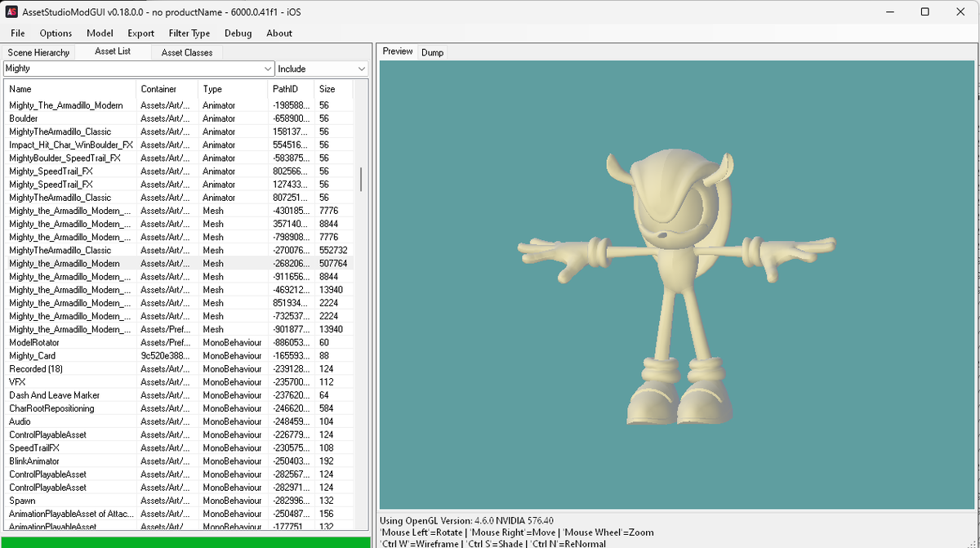This screenshot has width=980, height=548.
Task: Open the Export menu
Action: point(140,33)
